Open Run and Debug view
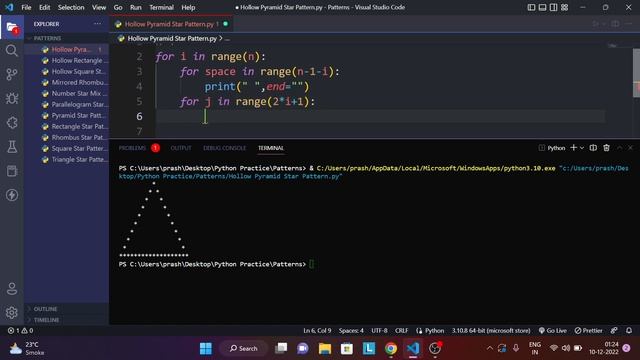Image resolution: width=640 pixels, height=360 pixels. [12, 98]
